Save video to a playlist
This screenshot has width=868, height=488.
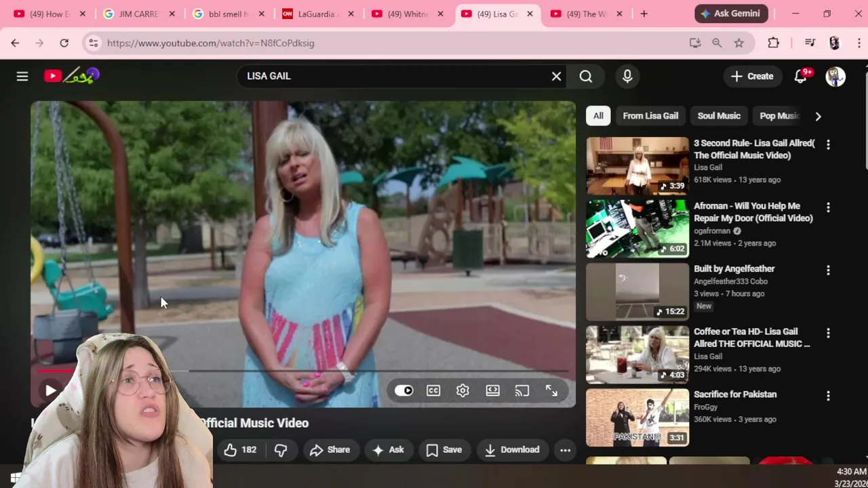point(444,449)
